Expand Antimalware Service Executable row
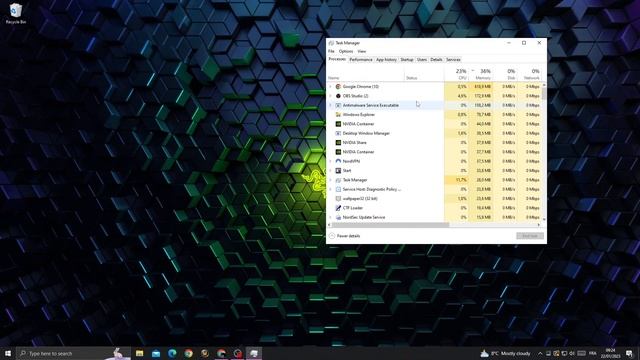Screen dimensions: 640x360 coord(330,105)
